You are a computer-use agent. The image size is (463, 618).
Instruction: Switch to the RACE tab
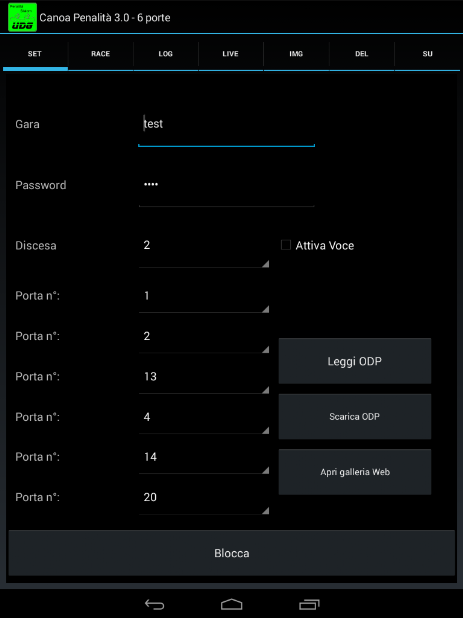(x=100, y=54)
